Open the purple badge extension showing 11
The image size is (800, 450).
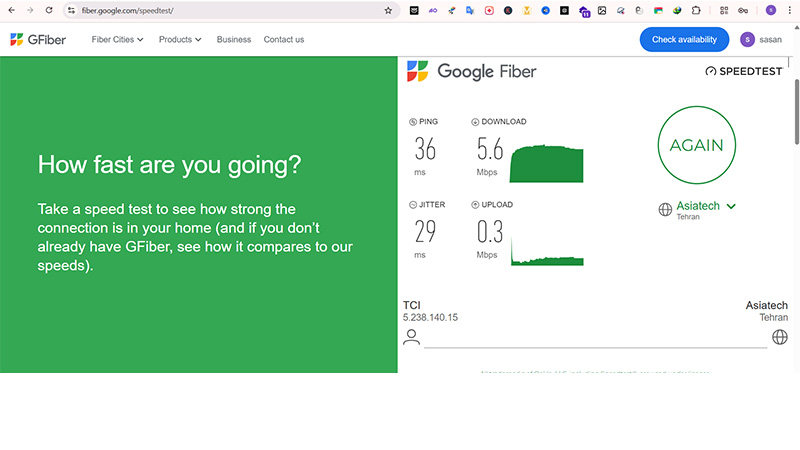[584, 11]
